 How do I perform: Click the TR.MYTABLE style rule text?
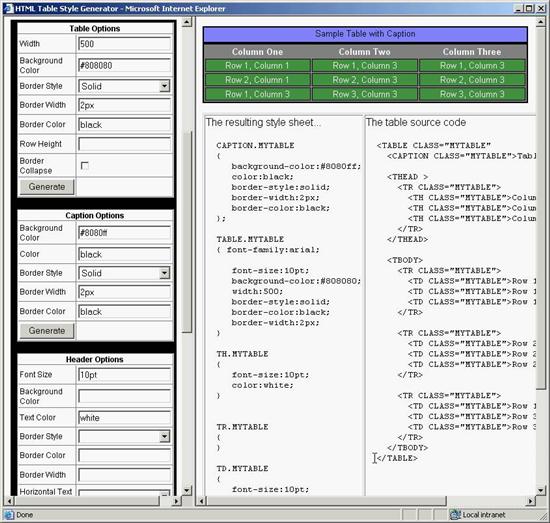click(242, 427)
